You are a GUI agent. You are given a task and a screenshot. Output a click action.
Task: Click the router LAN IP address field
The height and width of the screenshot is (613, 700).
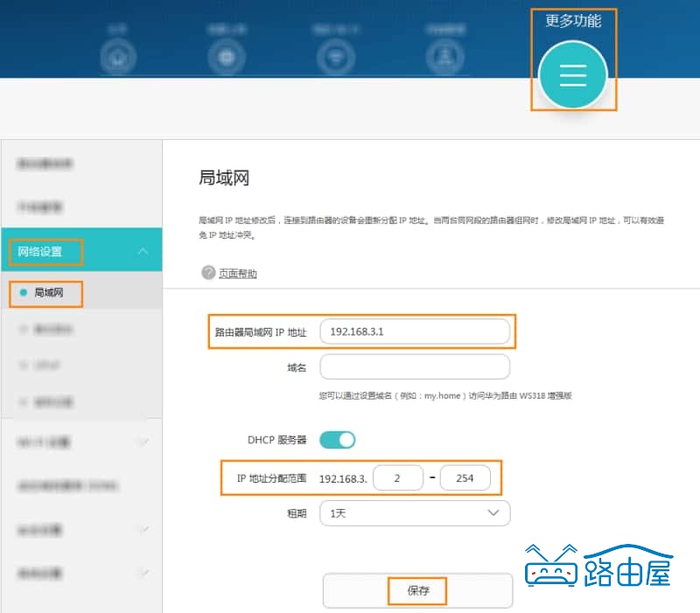pos(415,331)
